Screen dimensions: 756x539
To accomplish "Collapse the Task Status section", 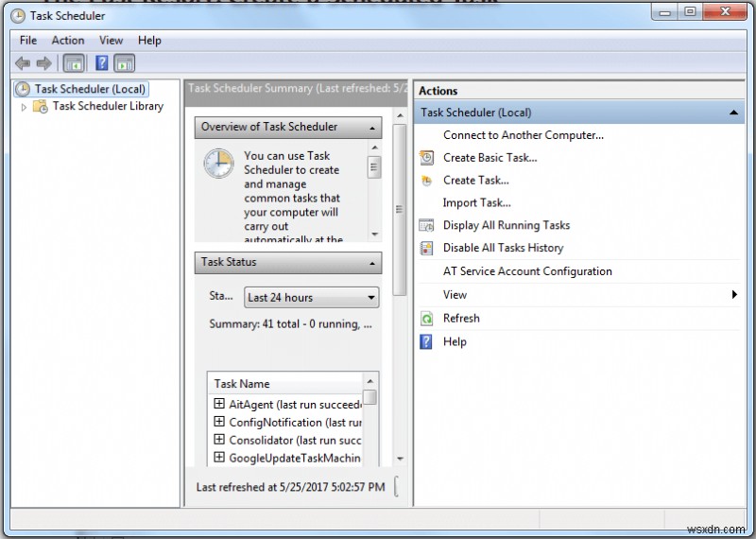I will coord(372,264).
